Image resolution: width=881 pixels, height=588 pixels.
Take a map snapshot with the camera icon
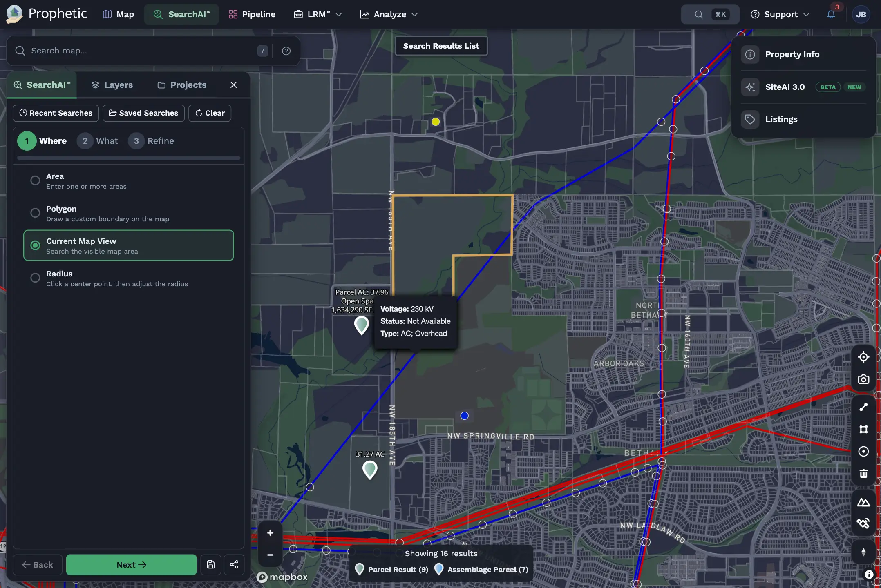pos(863,379)
